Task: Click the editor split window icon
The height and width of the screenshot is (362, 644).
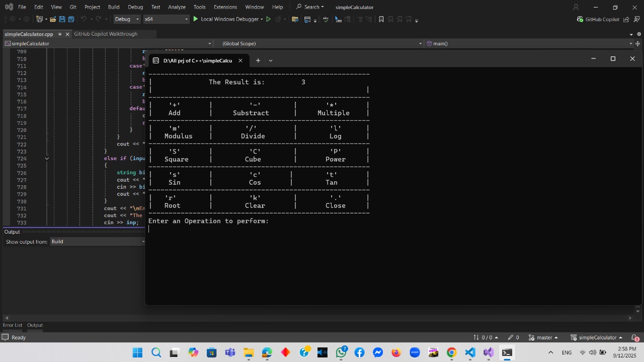Action: 637,43
